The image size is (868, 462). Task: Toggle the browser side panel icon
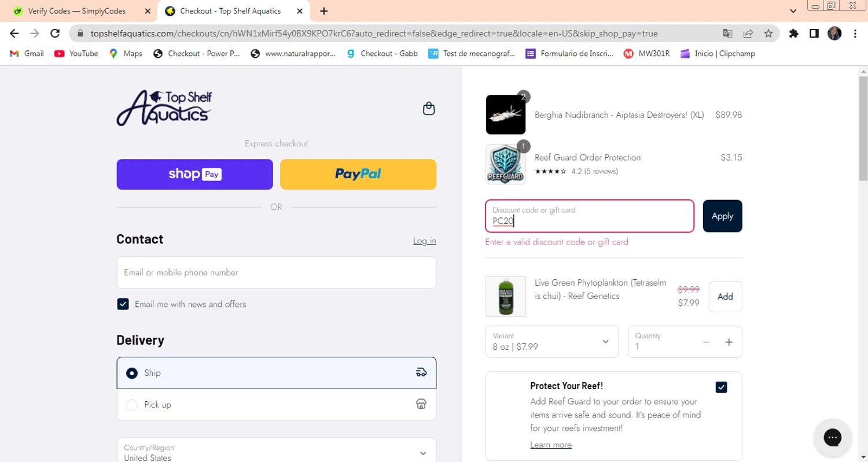[814, 34]
